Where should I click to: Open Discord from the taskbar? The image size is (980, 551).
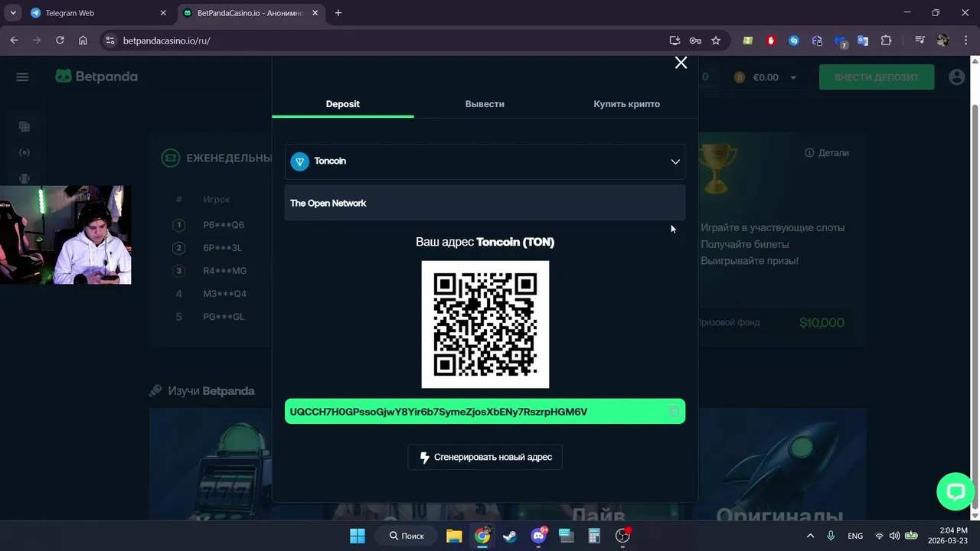click(x=538, y=536)
